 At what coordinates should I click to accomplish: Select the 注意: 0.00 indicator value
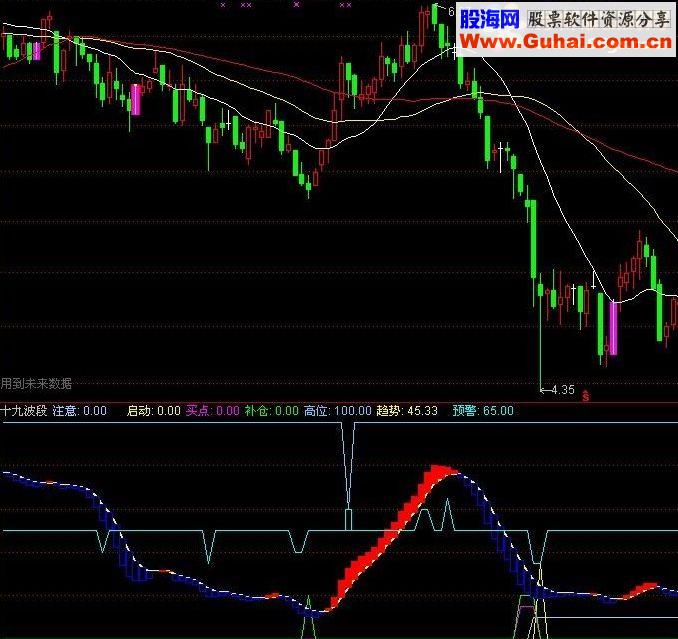80,410
